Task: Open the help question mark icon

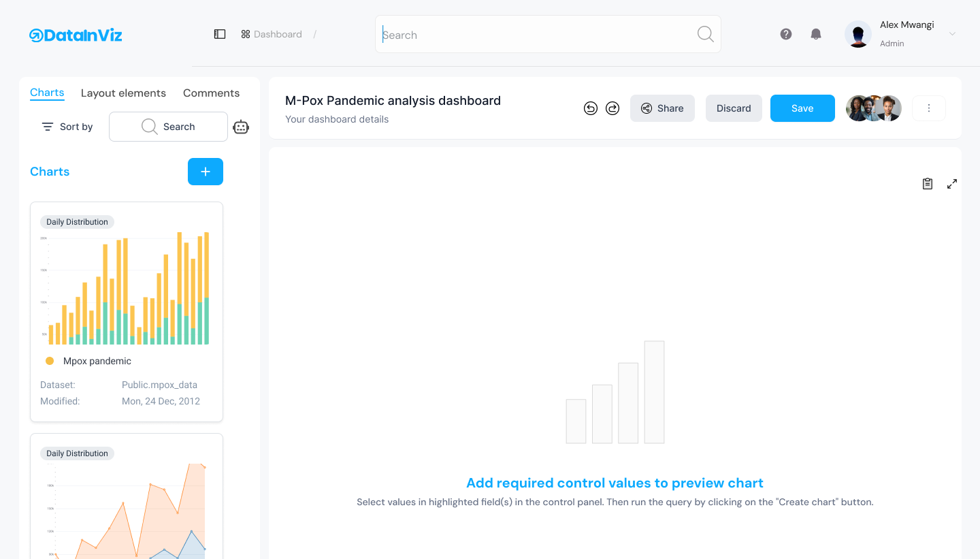Action: [786, 33]
